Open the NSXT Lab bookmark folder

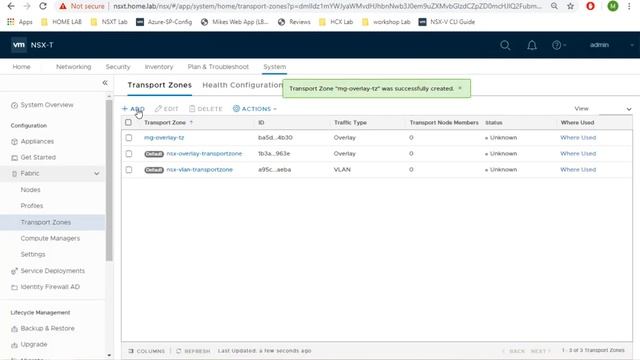[x=109, y=22]
